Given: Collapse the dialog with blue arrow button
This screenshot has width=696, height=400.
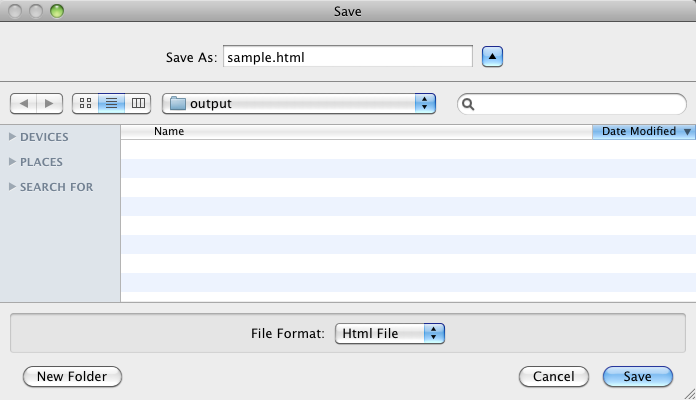Looking at the screenshot, I should pyautogui.click(x=492, y=57).
